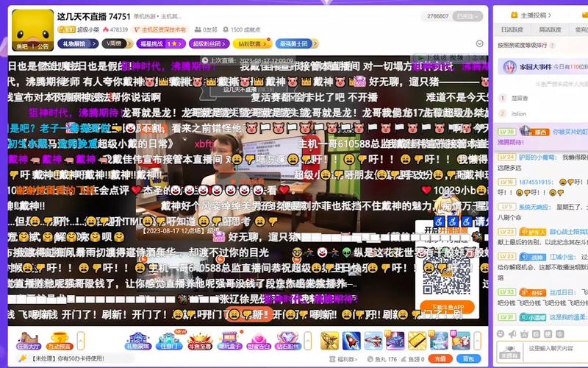The height and width of the screenshot is (368, 588).
Task: Select the light-blue castle gift
Action: click(x=439, y=341)
